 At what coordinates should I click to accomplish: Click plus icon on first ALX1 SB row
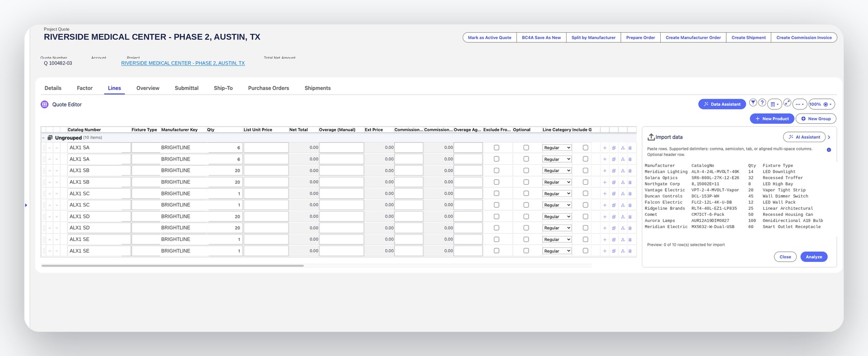click(x=604, y=171)
